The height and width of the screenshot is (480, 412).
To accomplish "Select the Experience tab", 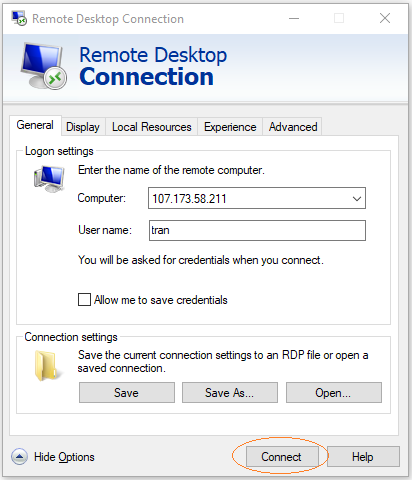I will 230,127.
